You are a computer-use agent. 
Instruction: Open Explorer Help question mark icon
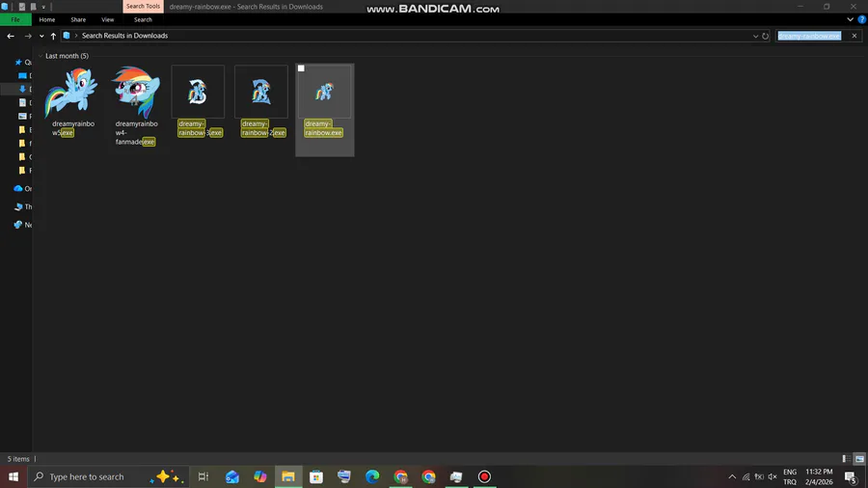[862, 19]
